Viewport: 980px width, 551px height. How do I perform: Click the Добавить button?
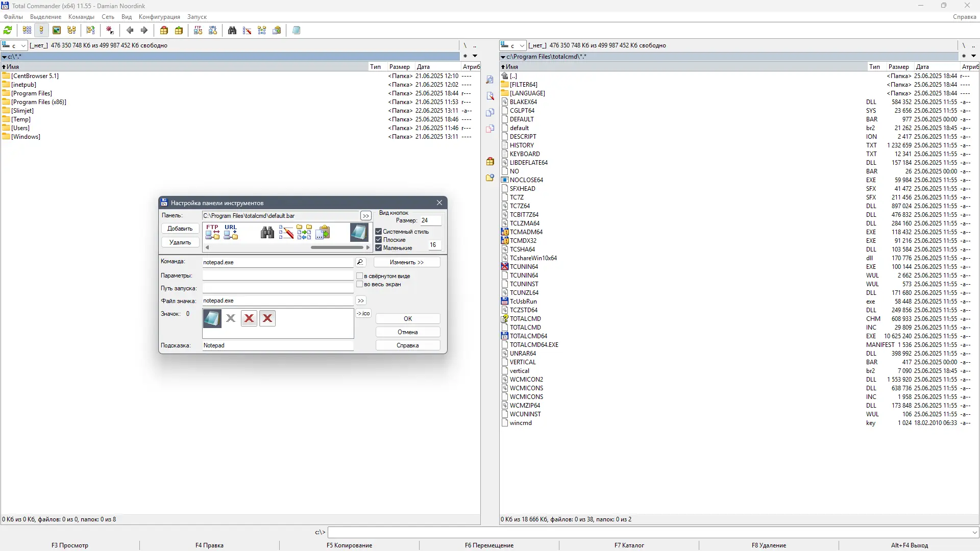coord(180,229)
